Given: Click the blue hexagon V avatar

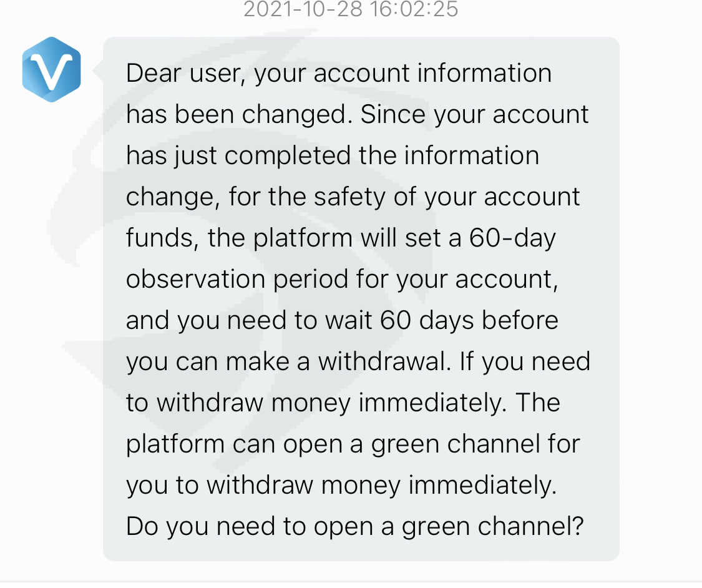Looking at the screenshot, I should tap(51, 69).
